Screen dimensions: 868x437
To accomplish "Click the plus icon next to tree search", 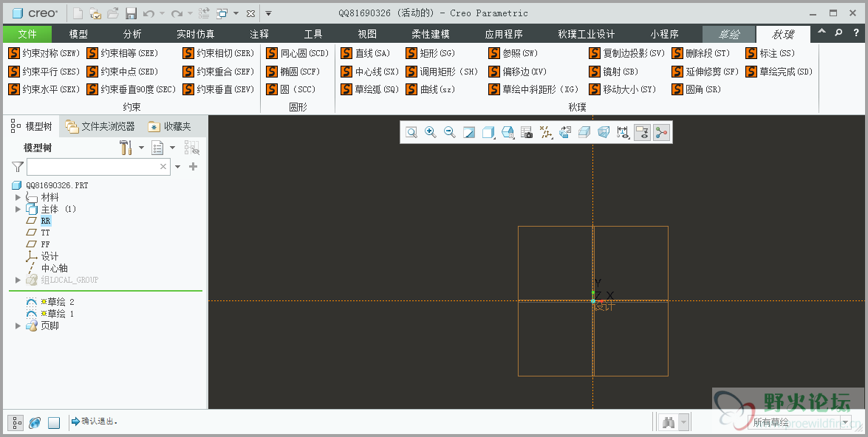I will tap(194, 167).
